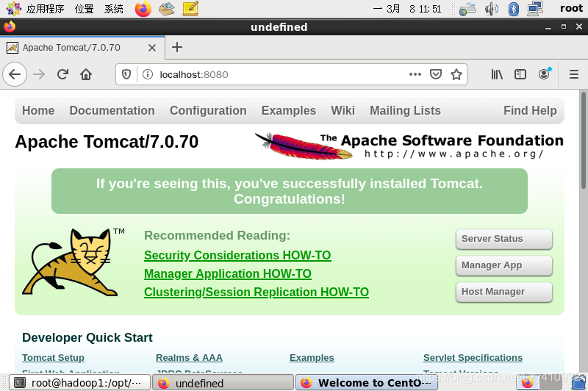This screenshot has height=391, width=588.
Task: Open Mailing Lists in Tomcat navigation
Action: 406,110
